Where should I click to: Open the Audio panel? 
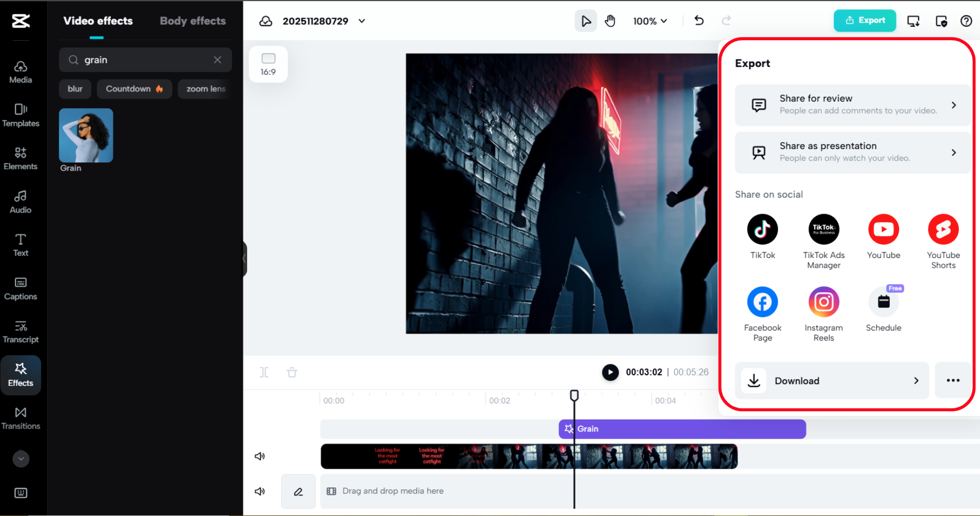click(x=20, y=201)
